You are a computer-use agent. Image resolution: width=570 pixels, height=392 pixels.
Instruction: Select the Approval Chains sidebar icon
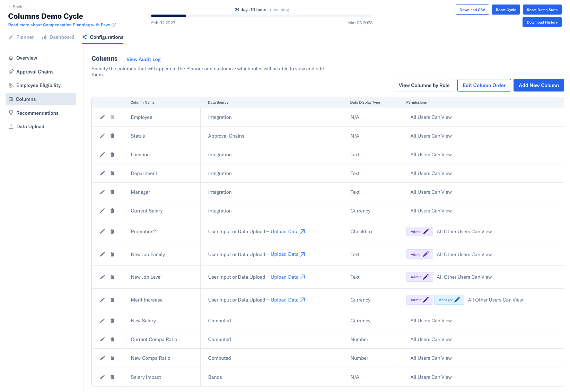[x=11, y=72]
